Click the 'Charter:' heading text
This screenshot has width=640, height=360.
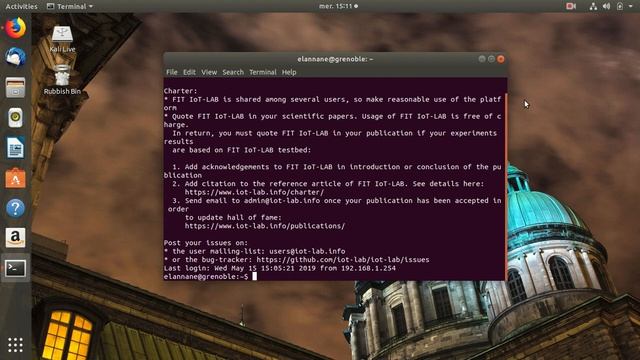[180, 91]
